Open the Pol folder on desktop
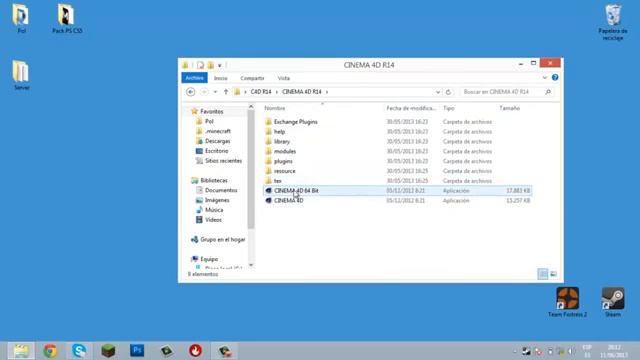This screenshot has height=360, width=640. pos(21,18)
